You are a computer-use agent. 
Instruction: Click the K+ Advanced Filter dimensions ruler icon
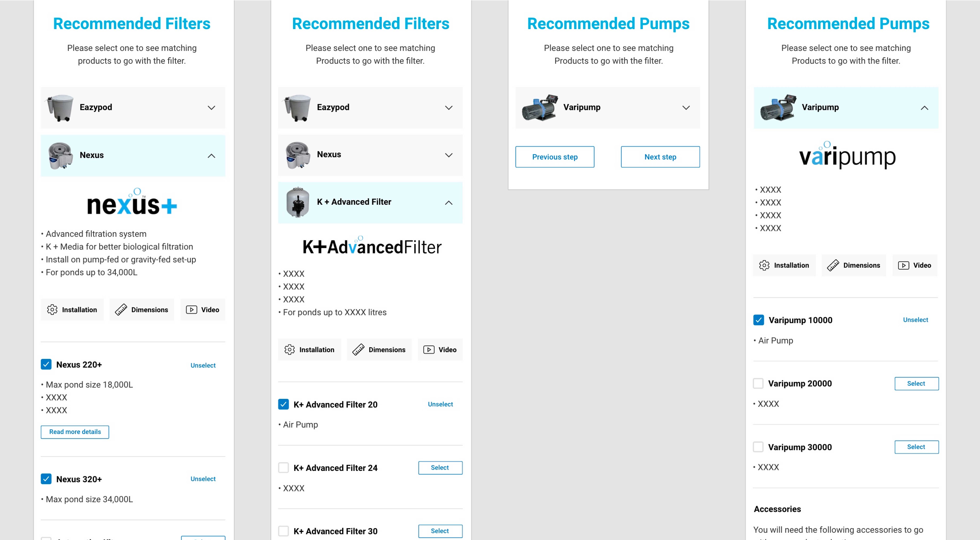358,349
